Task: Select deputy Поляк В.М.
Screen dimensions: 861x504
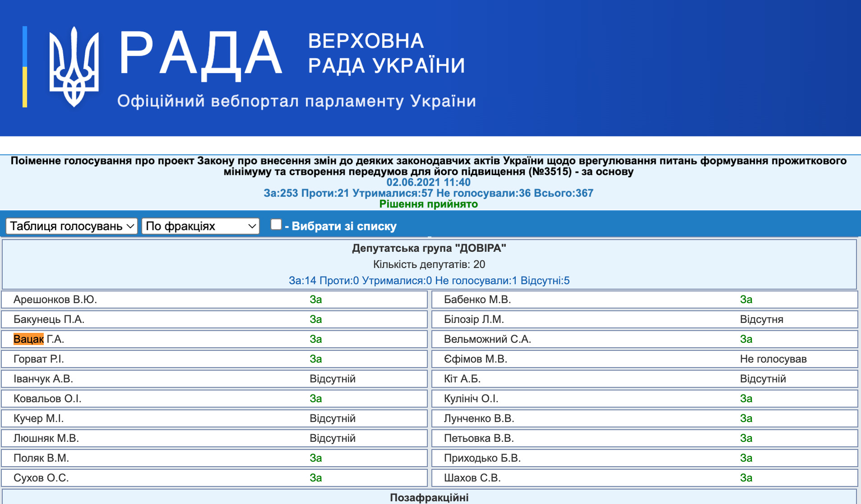Action: pos(41,458)
